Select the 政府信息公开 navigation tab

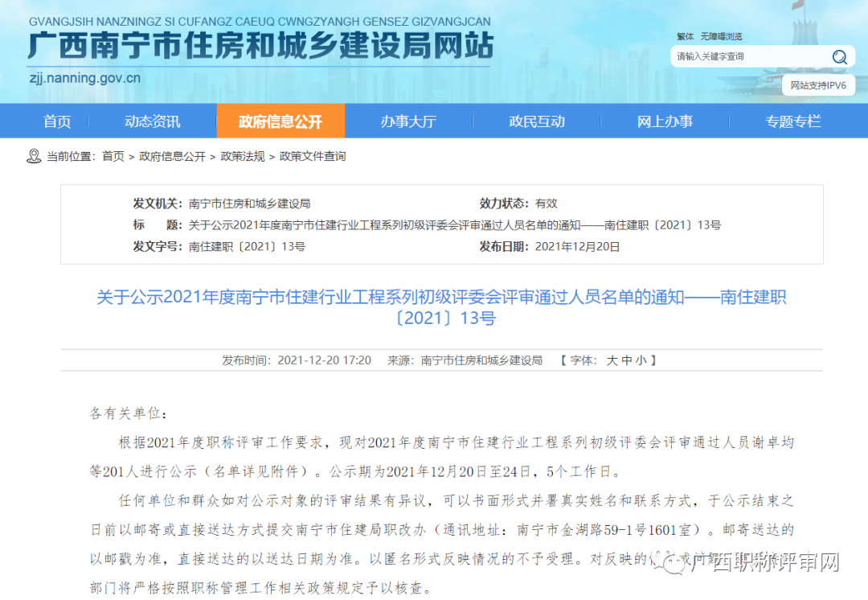tap(280, 121)
